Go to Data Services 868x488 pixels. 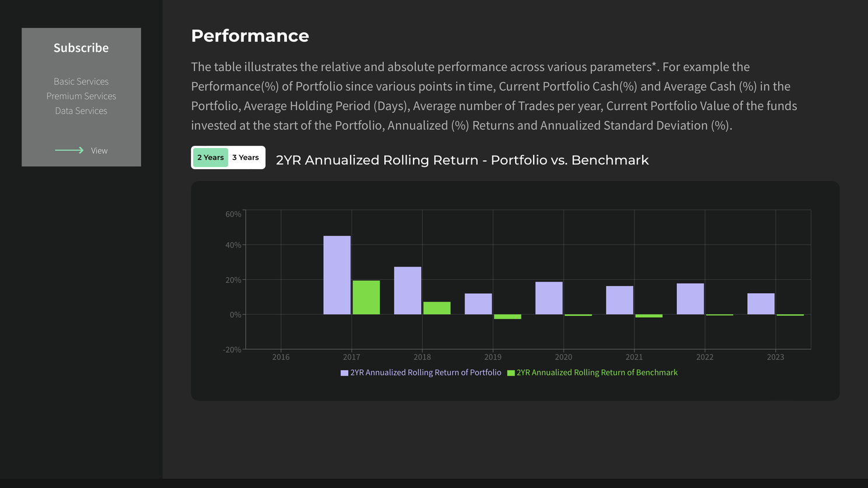click(81, 111)
